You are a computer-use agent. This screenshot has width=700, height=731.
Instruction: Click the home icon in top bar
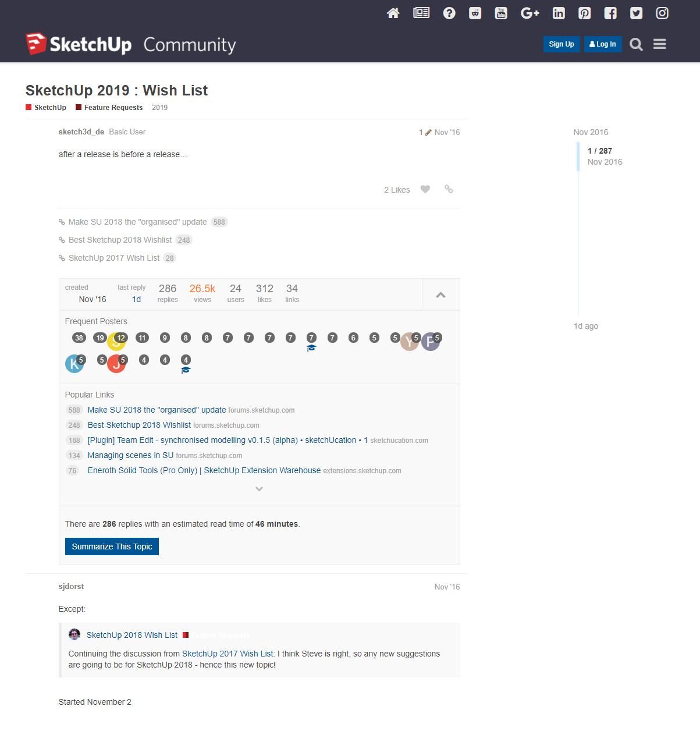click(x=393, y=13)
